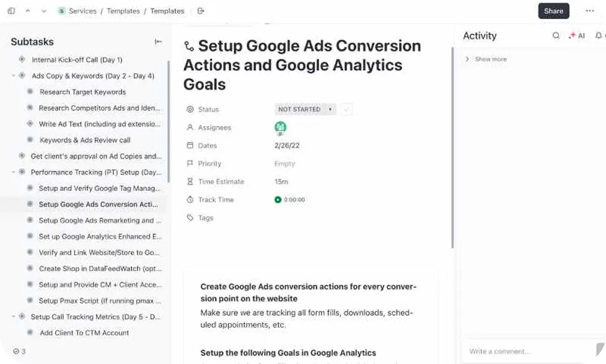This screenshot has width=606, height=364.
Task: Click status icon of Keywords & Ads Review call
Action: [30, 139]
